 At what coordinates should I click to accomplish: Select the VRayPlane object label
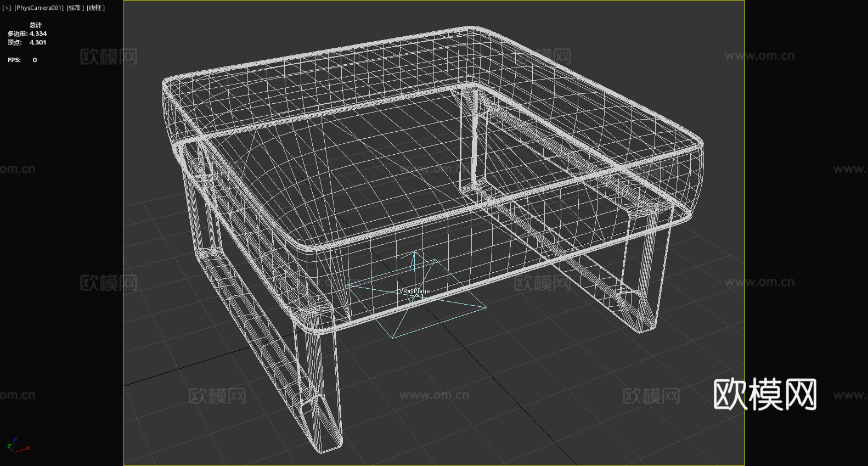[415, 291]
